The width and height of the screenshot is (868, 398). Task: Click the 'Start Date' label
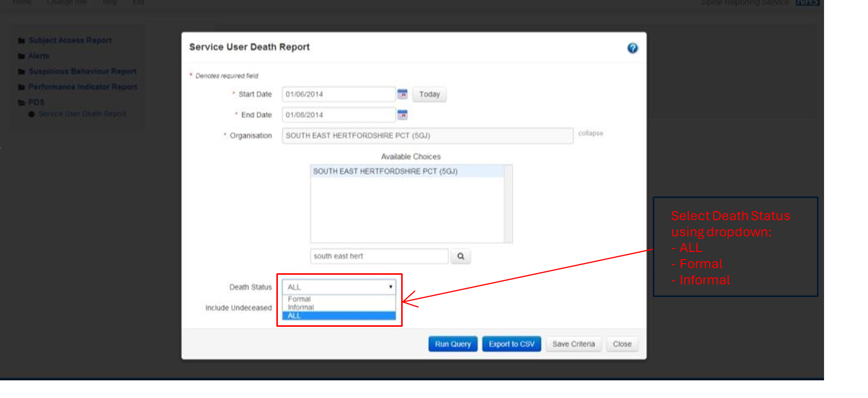click(x=255, y=94)
